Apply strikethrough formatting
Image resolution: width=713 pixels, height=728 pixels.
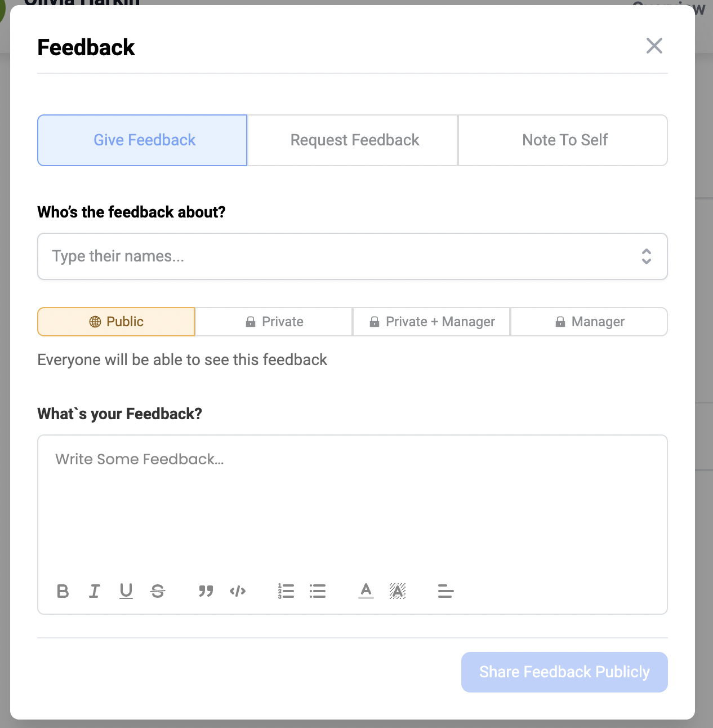click(158, 591)
